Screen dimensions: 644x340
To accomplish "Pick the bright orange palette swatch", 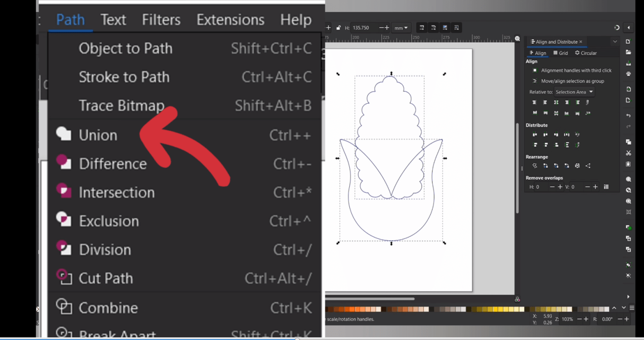I will tap(352, 309).
